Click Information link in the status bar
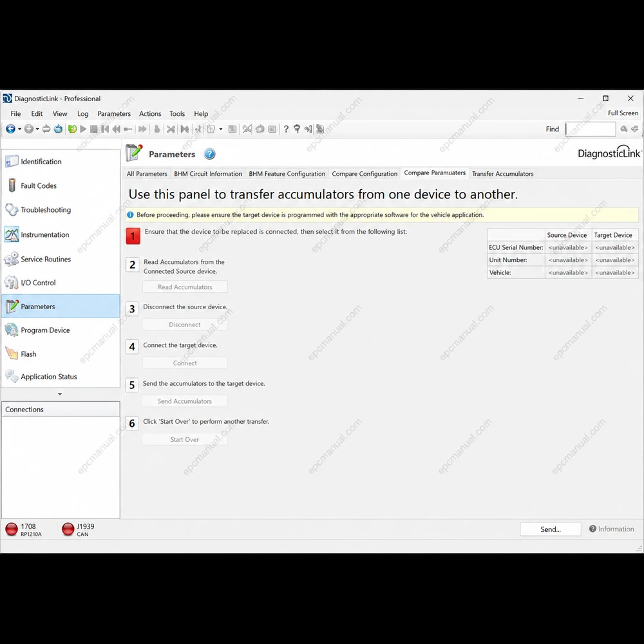 (x=612, y=529)
